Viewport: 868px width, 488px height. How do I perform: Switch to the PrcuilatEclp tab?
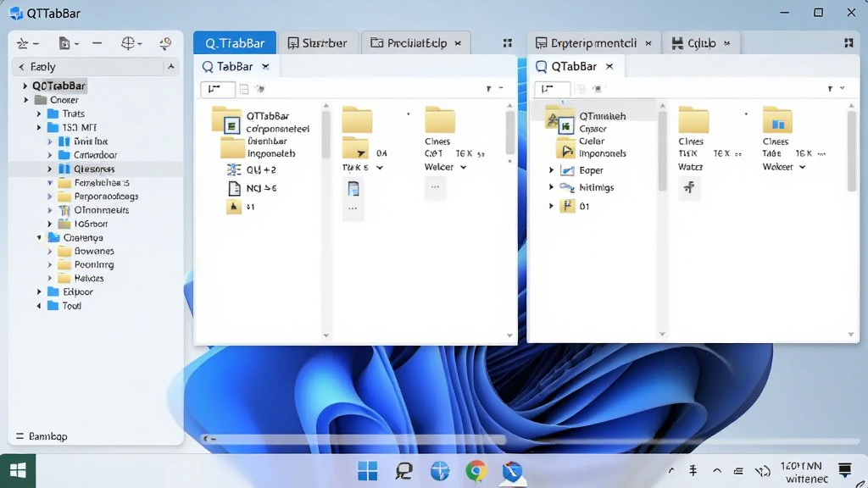[415, 42]
